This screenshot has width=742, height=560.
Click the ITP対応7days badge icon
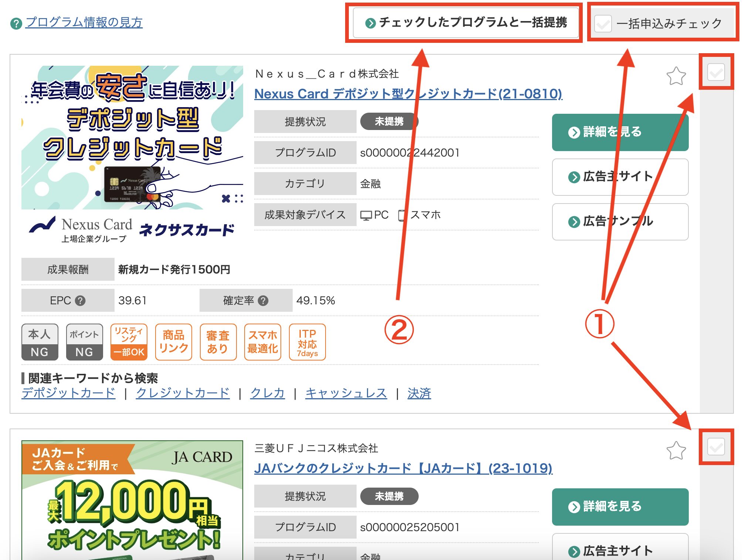307,342
